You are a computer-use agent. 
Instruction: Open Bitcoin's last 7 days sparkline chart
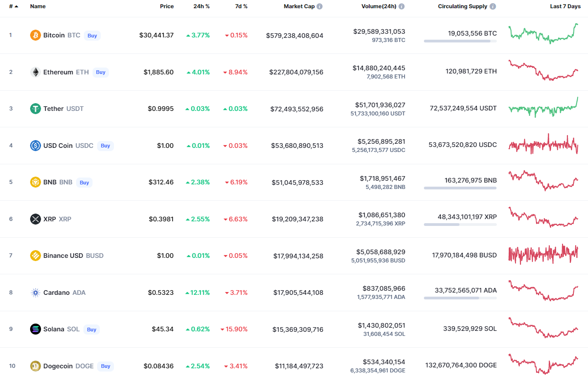point(543,33)
